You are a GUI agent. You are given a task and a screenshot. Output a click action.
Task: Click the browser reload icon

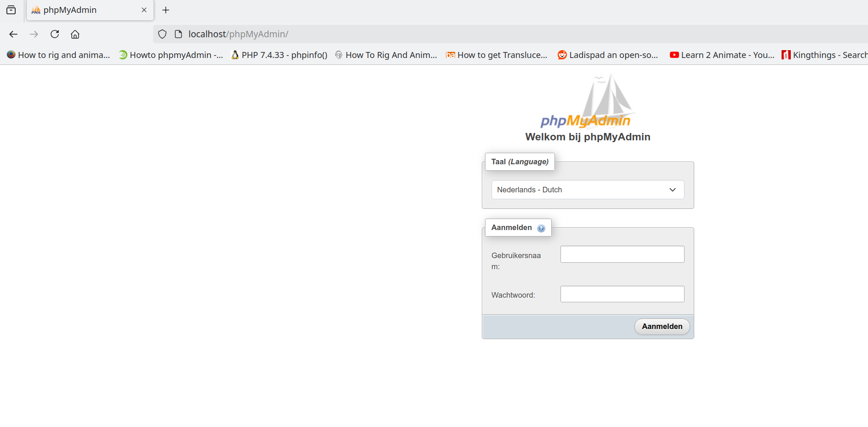[55, 34]
